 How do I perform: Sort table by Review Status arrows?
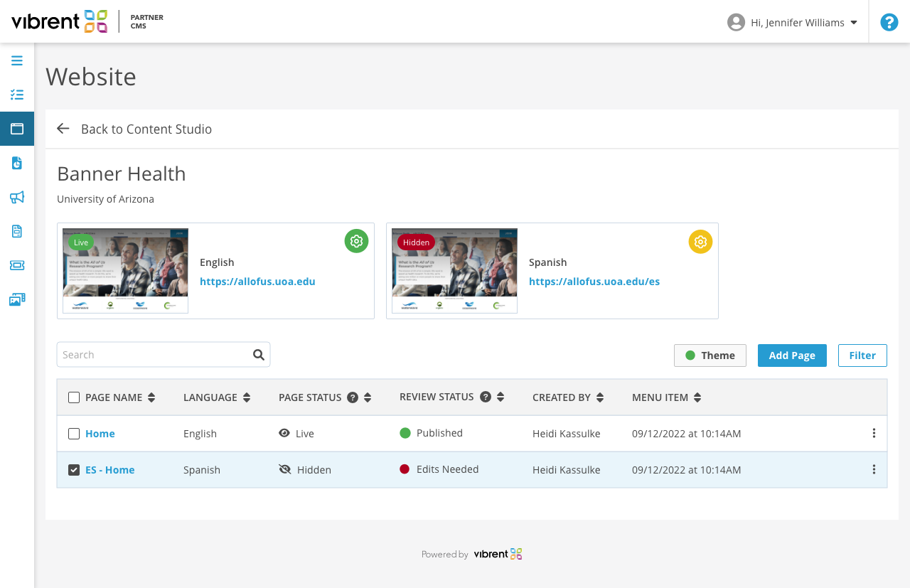(x=500, y=397)
